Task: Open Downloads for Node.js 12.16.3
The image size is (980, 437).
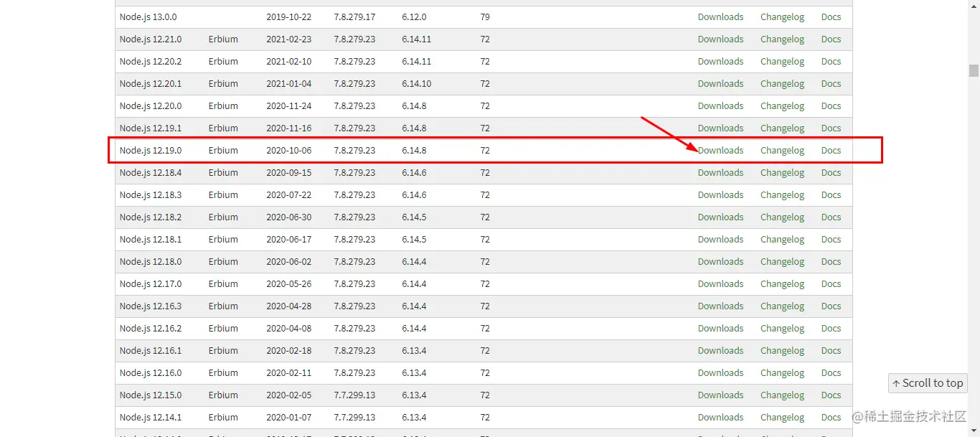Action: 720,306
